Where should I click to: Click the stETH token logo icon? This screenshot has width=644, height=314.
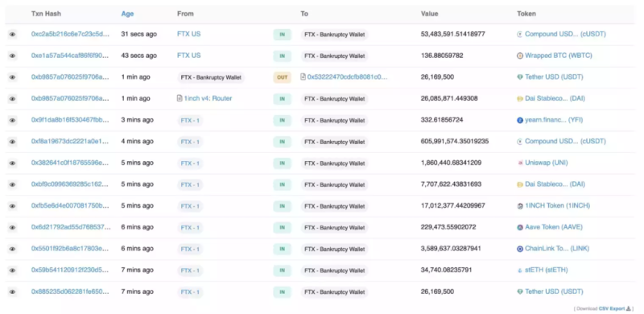520,271
